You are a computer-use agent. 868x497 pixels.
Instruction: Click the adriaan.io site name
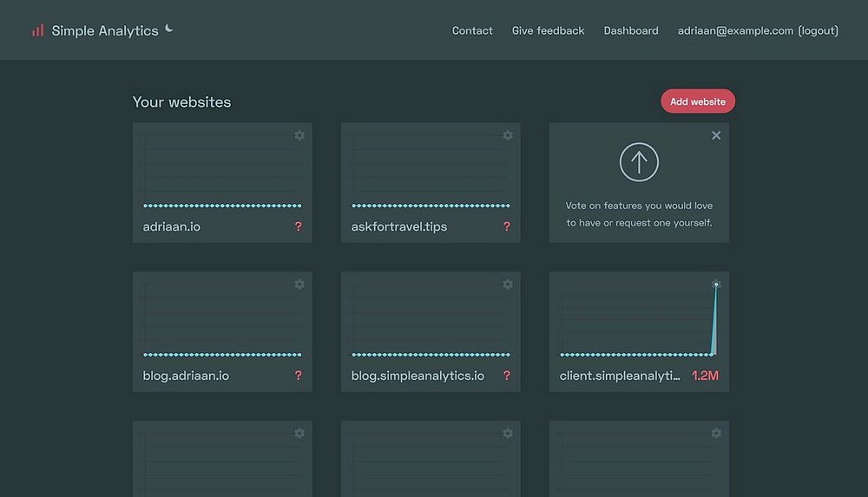172,226
